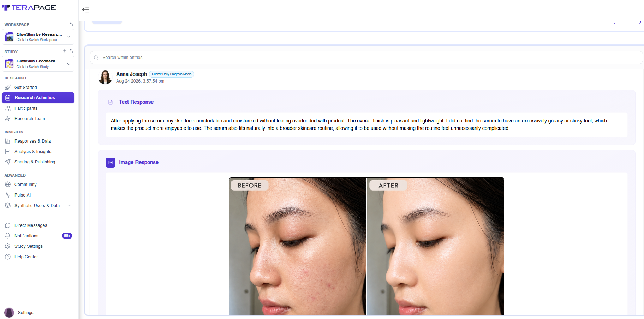Image resolution: width=644 pixels, height=319 pixels.
Task: Click the Sharing & Publishing send icon
Action: click(x=8, y=162)
